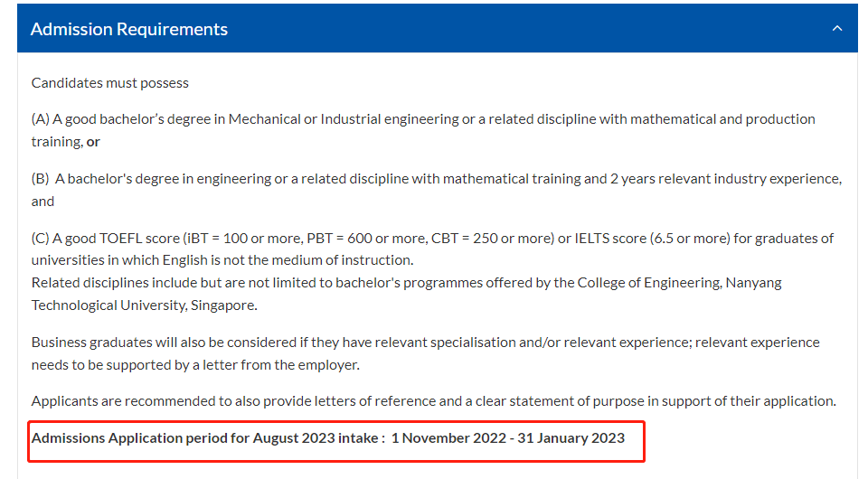Collapse the Admission Requirements section chevron
Screen dimensions: 868x479
[836, 29]
